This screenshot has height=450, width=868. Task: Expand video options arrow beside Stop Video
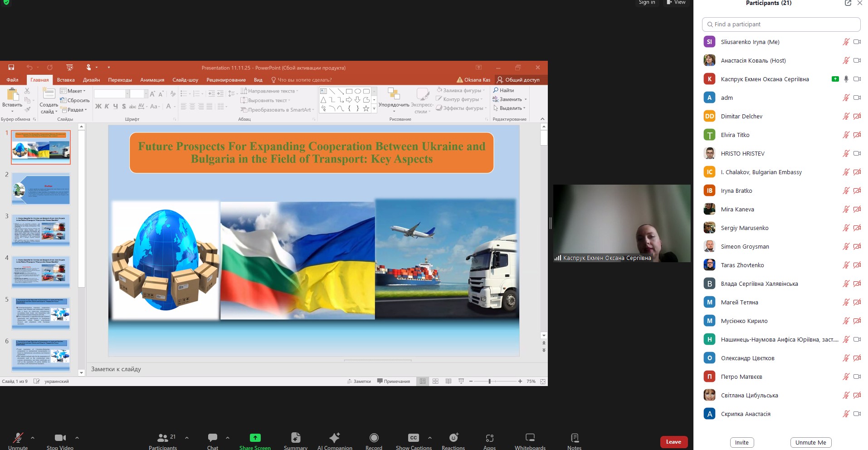[x=77, y=438]
